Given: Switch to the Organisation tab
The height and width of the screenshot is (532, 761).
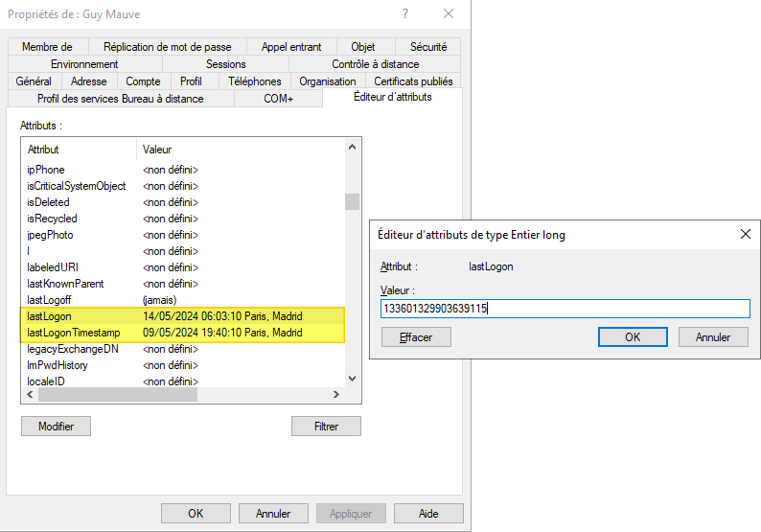Looking at the screenshot, I should click(328, 81).
